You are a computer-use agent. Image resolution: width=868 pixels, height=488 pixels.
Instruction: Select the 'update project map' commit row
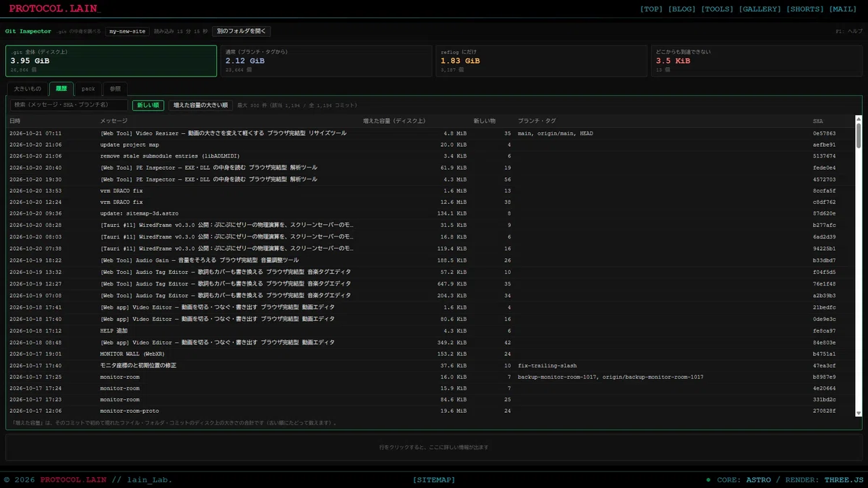[430, 145]
